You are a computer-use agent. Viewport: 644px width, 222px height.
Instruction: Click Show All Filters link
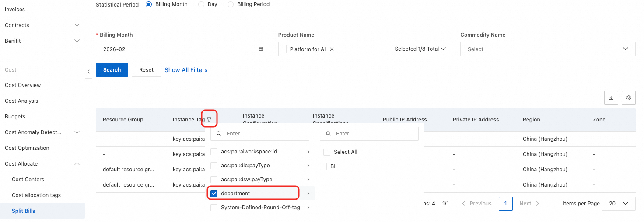[x=186, y=70]
